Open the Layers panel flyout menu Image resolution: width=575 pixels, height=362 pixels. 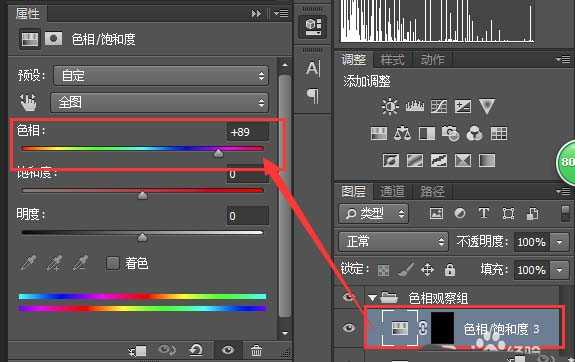563,191
